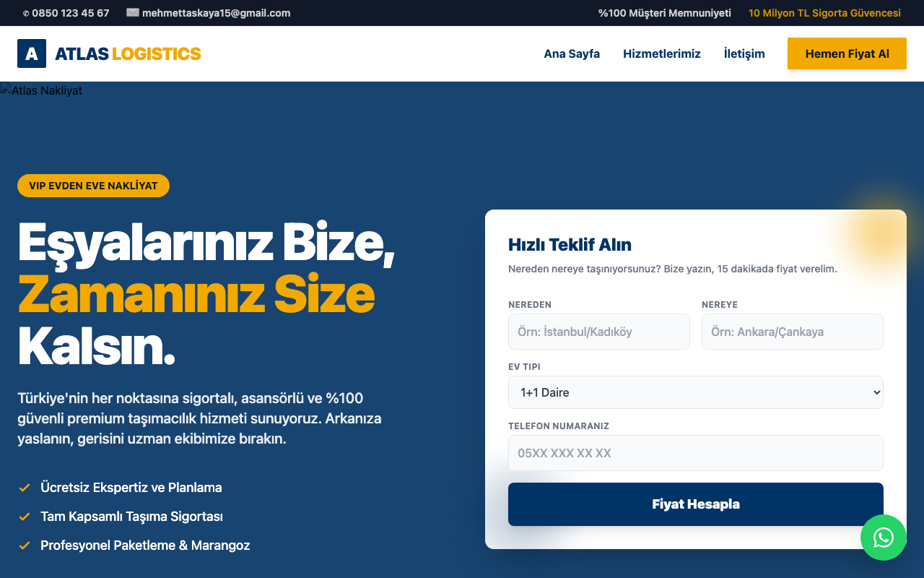Screen dimensions: 924x578
Task: Click the 'Zamanınız Size' yellow headline
Action: [x=196, y=294]
